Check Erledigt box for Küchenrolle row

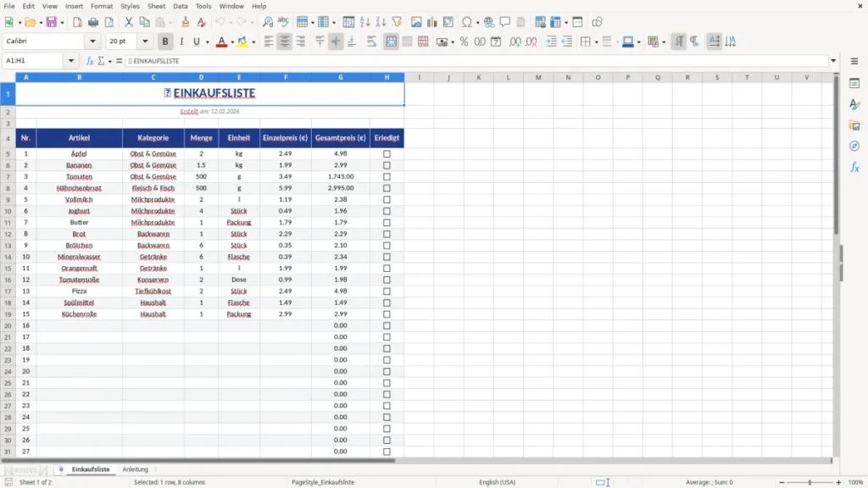[387, 314]
